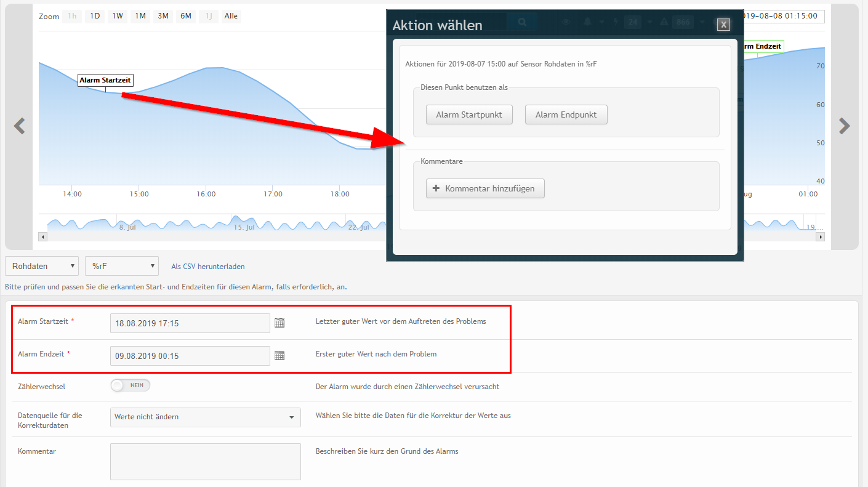Click the dimmed warning triangle icon
Image resolution: width=868 pixels, height=487 pixels.
664,22
